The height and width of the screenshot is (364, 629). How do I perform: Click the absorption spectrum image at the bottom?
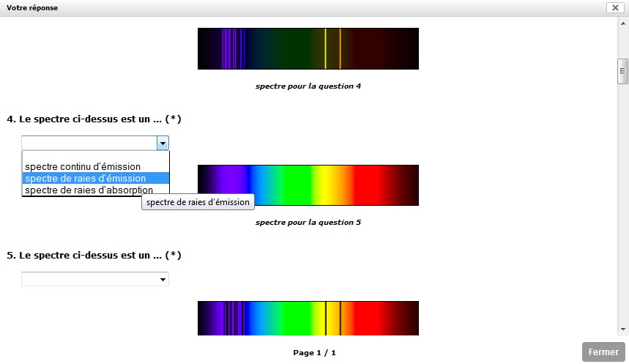pos(308,318)
